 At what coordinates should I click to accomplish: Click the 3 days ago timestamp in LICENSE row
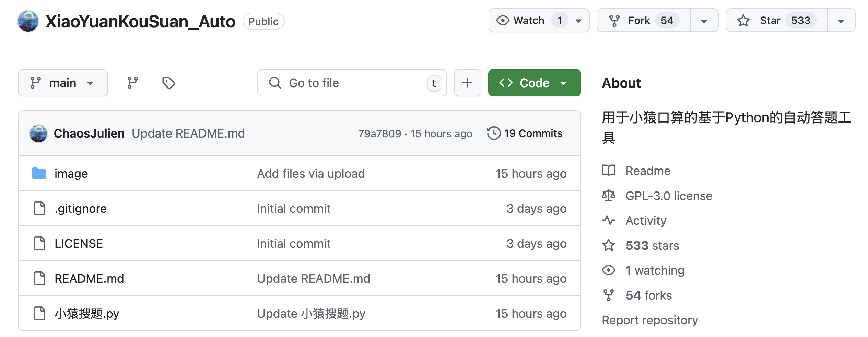536,244
